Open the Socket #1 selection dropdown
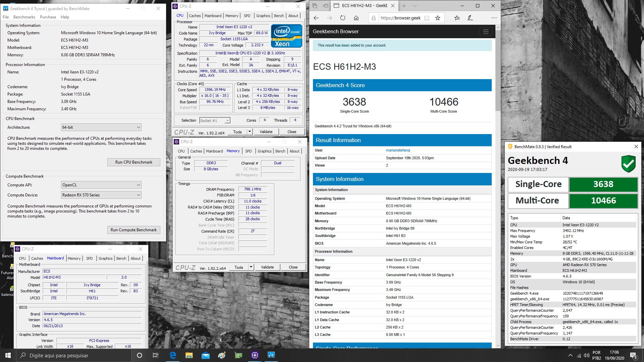 [215, 120]
